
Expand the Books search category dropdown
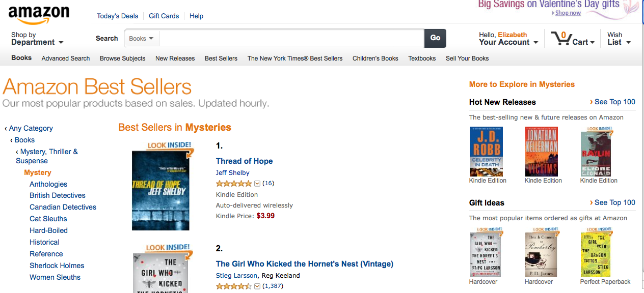coord(142,38)
